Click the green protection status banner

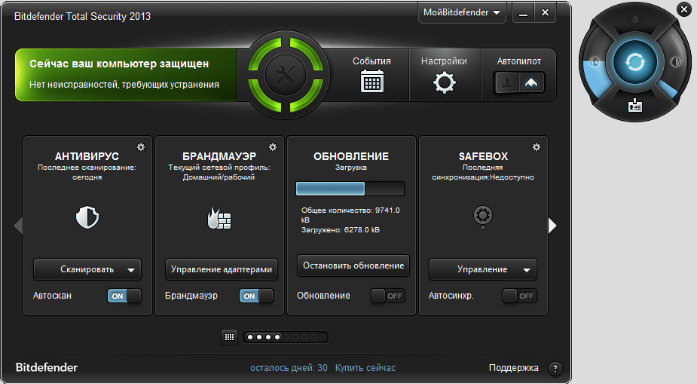pos(126,75)
